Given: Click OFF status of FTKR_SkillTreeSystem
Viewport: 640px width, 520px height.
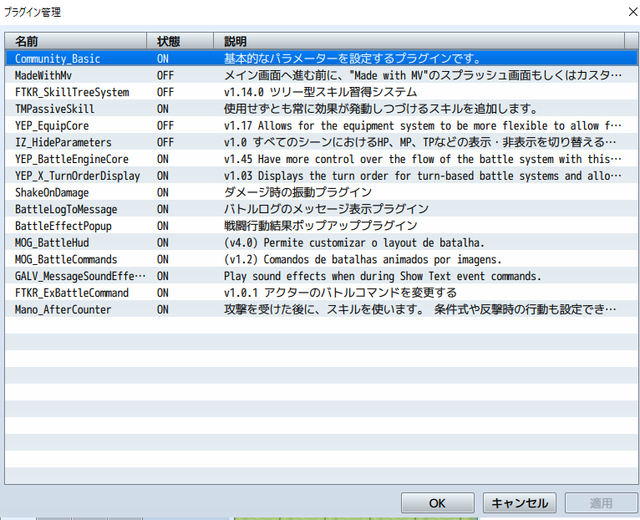Looking at the screenshot, I should click(165, 92).
